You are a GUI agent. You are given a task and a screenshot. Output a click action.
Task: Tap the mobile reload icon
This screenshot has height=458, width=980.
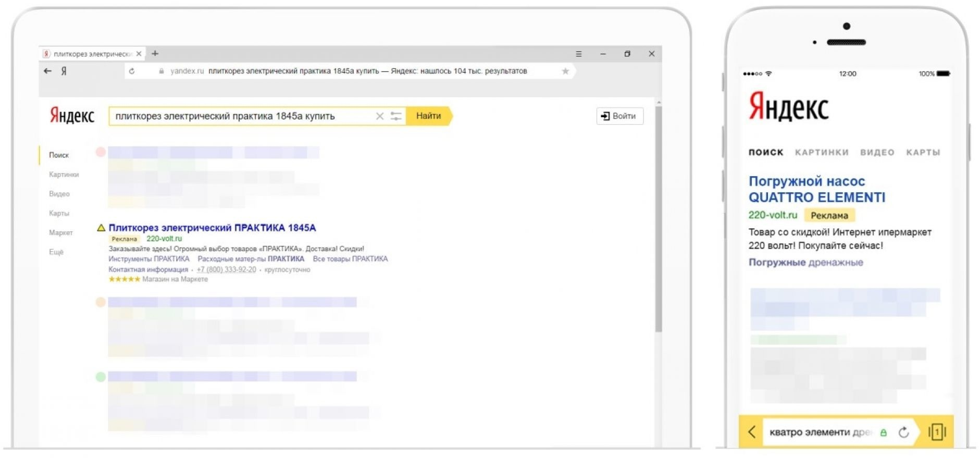coord(904,432)
